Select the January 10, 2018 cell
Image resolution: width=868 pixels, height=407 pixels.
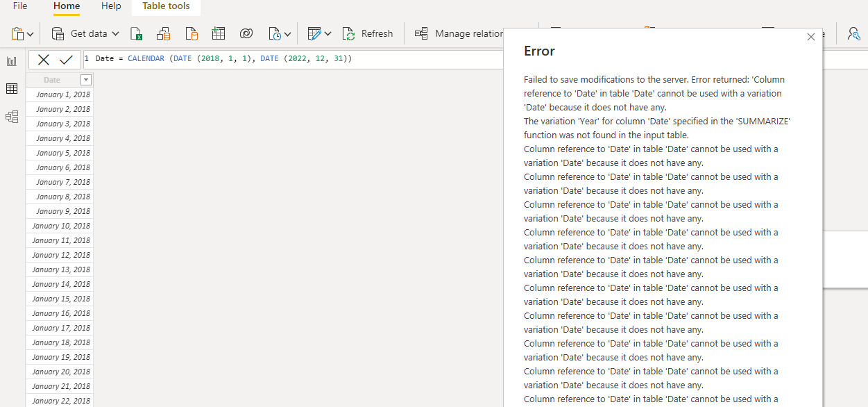click(60, 226)
